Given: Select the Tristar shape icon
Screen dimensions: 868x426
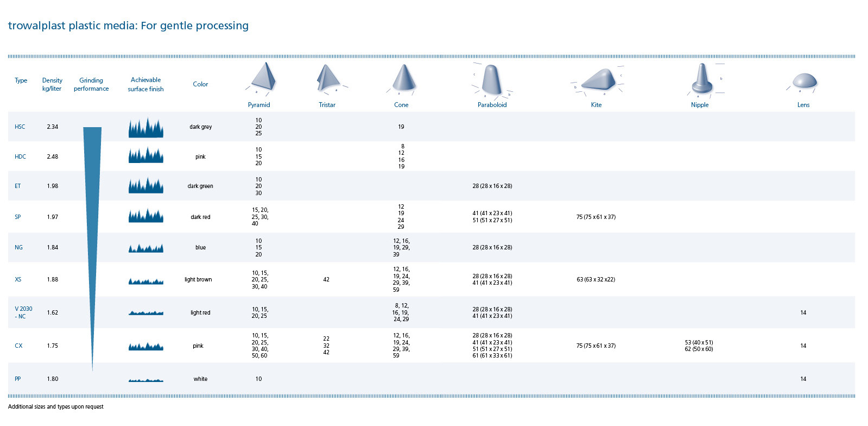Looking at the screenshot, I should 327,78.
